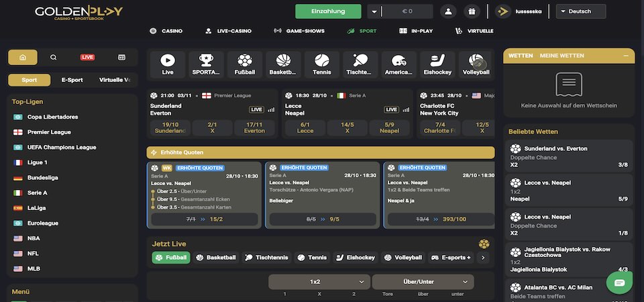Screen dimensions: 644x302
Task: Go to SPORT in main navigation
Action: pyautogui.click(x=362, y=31)
